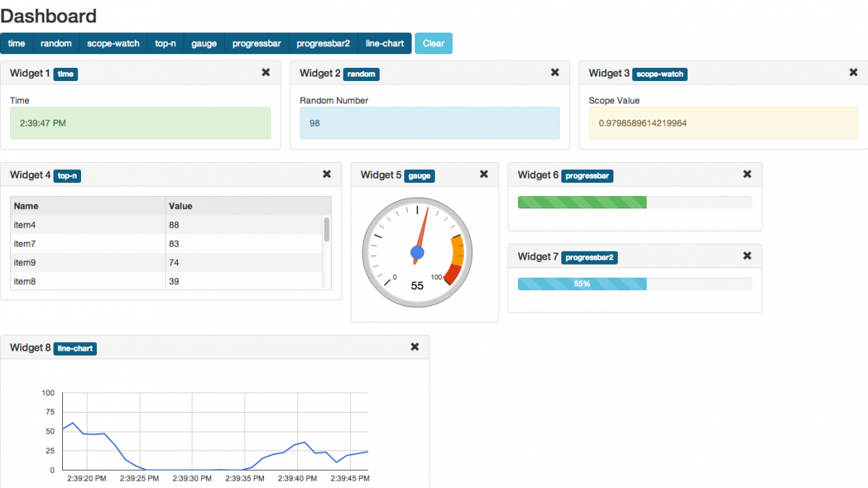Click the top-n table scrollbar thumb

[327, 229]
